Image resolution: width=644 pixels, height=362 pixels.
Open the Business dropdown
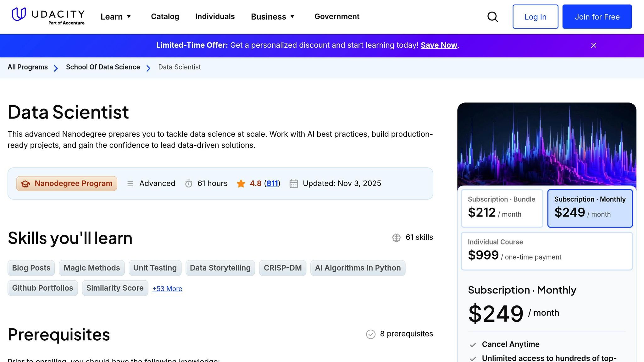pos(272,17)
